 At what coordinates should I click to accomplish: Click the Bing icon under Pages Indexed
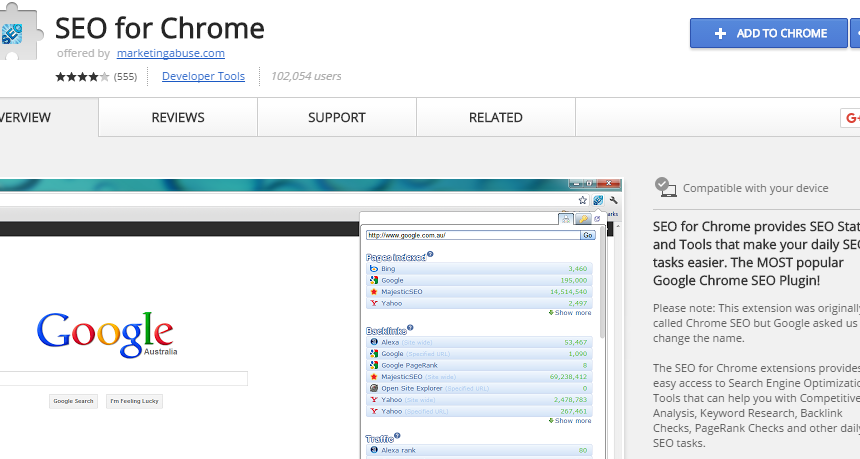[374, 269]
